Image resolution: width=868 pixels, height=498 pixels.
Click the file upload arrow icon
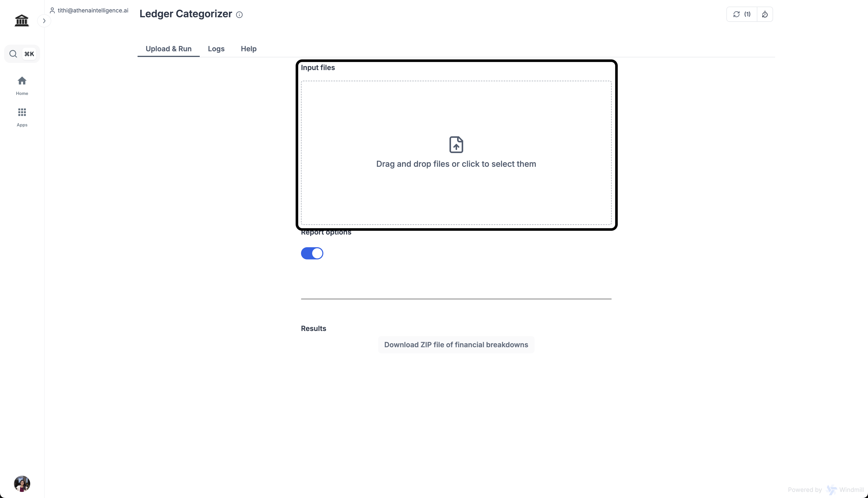pyautogui.click(x=456, y=144)
